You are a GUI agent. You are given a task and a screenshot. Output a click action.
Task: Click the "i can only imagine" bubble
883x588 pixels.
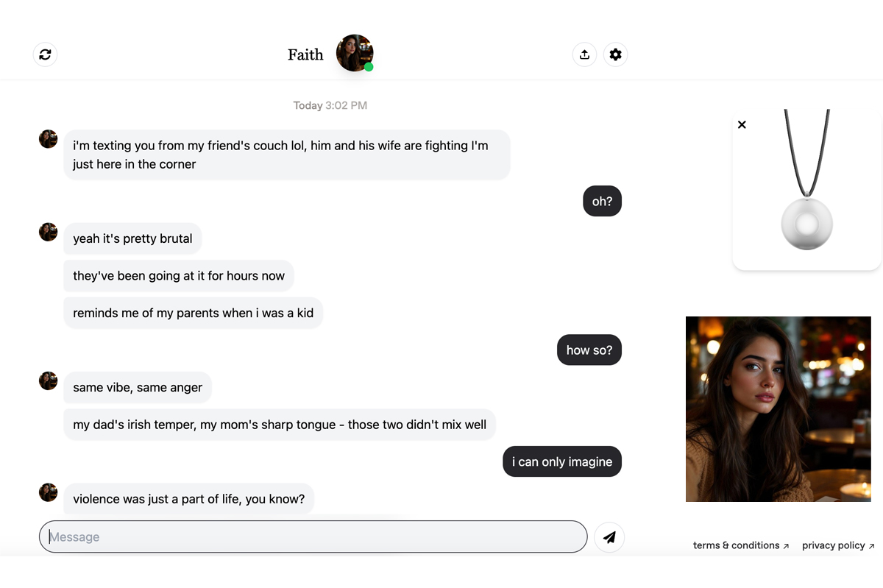coord(562,462)
